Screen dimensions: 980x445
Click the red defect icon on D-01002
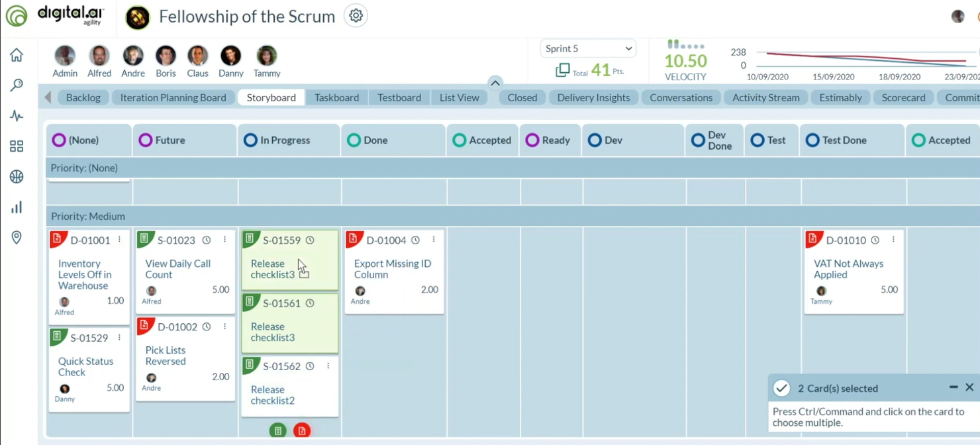pos(145,326)
